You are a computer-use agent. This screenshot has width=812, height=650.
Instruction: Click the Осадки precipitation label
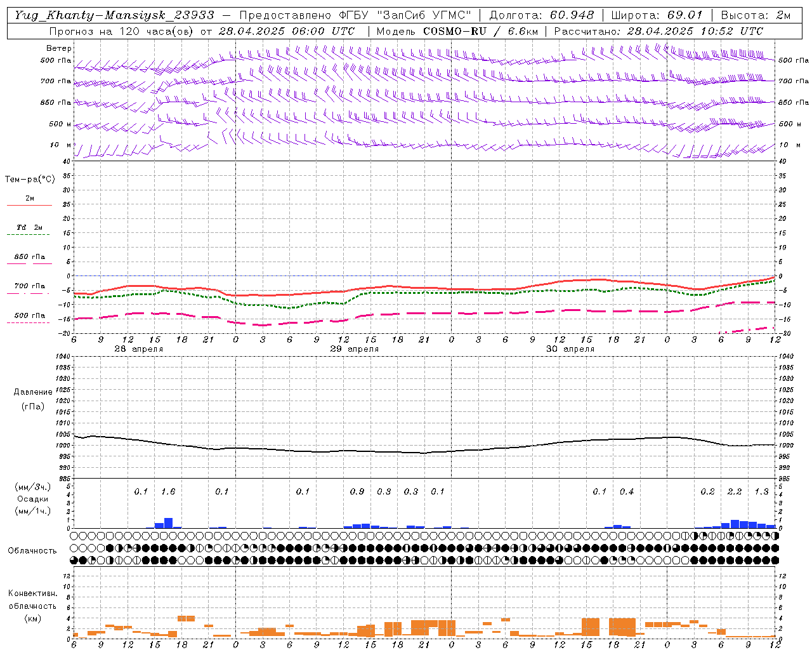pos(32,499)
